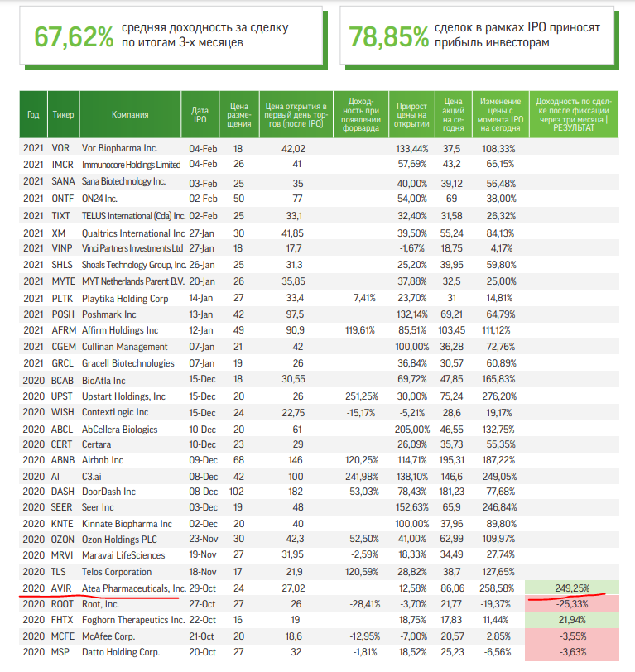This screenshot has height=672, width=635.
Task: Select the 'Тикер' column header
Action: coord(64,114)
